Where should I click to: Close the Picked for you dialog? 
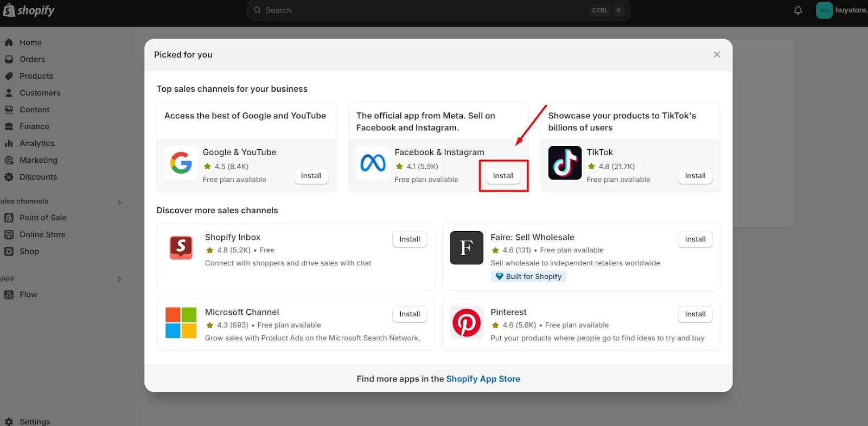pos(717,54)
